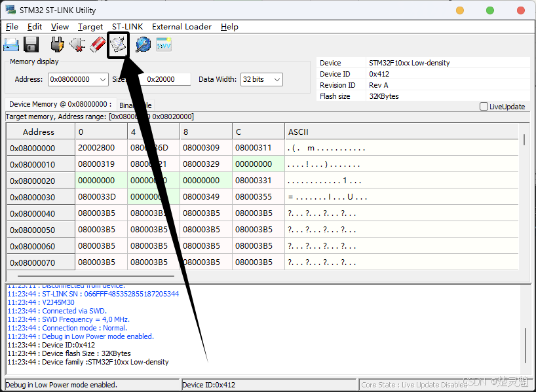Image resolution: width=536 pixels, height=392 pixels.
Task: Open the Program verify toolbar icon
Action: coord(119,45)
